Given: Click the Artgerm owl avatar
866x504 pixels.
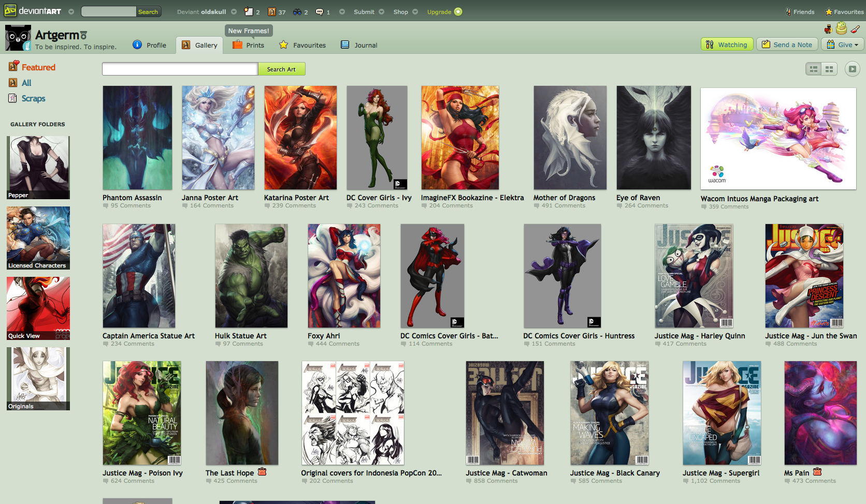Looking at the screenshot, I should click(x=18, y=38).
